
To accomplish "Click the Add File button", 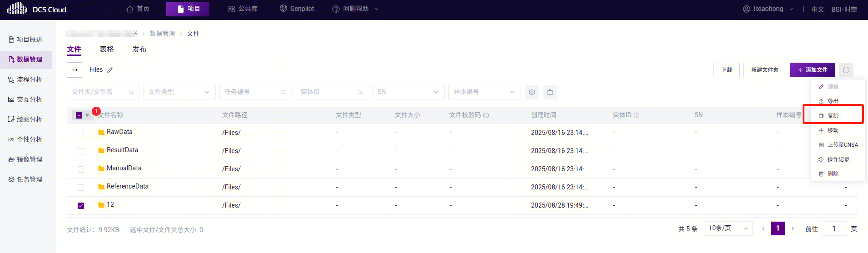I will pyautogui.click(x=812, y=70).
